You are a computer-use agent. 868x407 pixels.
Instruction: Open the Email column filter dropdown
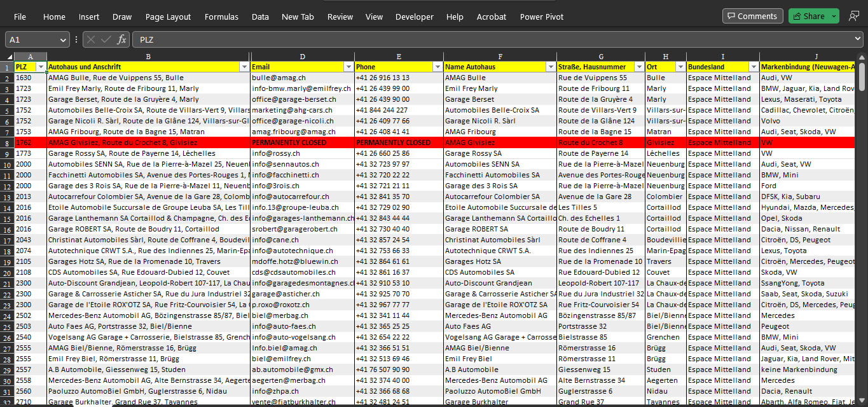point(348,67)
